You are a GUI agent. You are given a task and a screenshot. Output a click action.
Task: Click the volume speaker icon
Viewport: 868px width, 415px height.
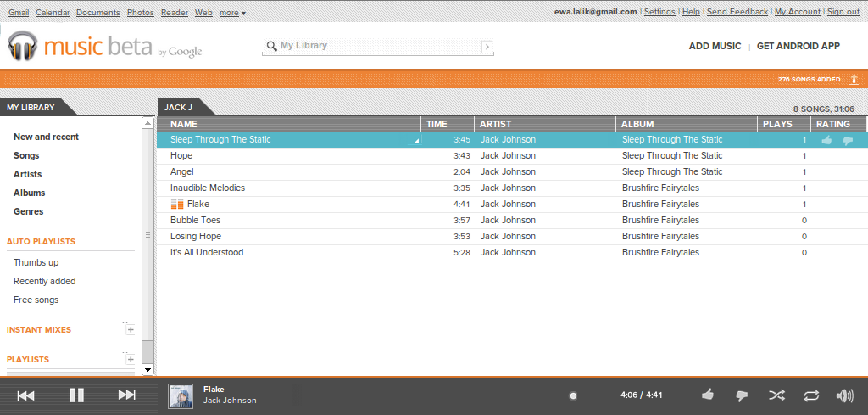tap(845, 395)
